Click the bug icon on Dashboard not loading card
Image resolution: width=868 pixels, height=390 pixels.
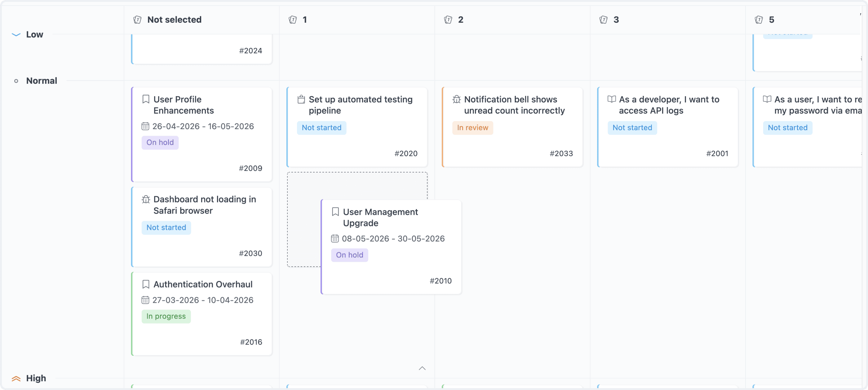pos(146,199)
